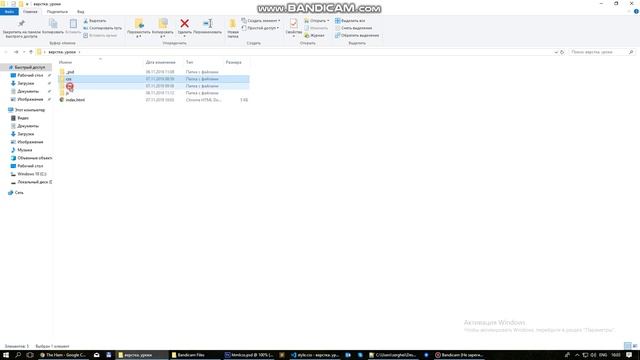Open the New item (Создать элемент) dropdown
The image size is (640, 360).
pos(261,20)
